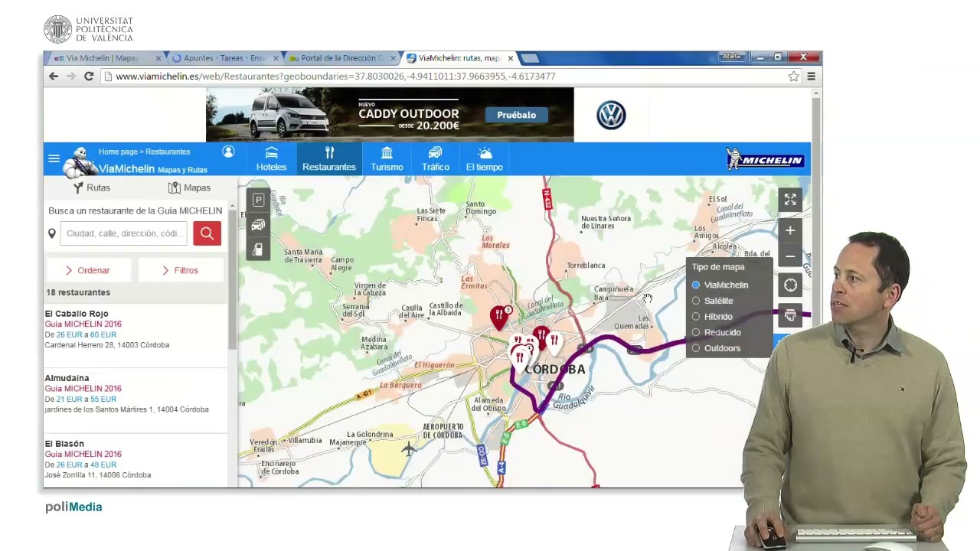Click the Michelin logo
The width and height of the screenshot is (980, 551).
coord(765,159)
